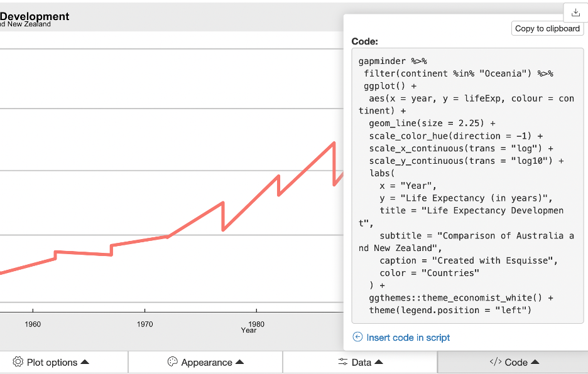Click the red life expectancy line
588x374 pixels.
click(x=195, y=220)
